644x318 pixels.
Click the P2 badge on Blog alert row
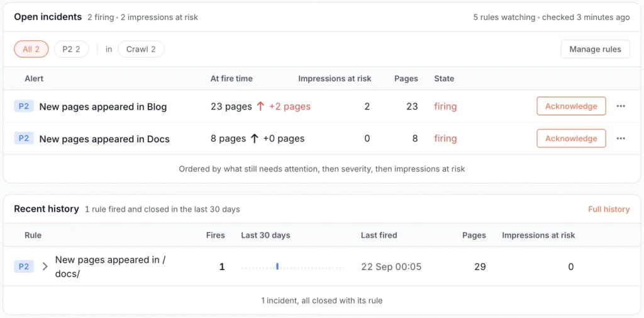(24, 106)
